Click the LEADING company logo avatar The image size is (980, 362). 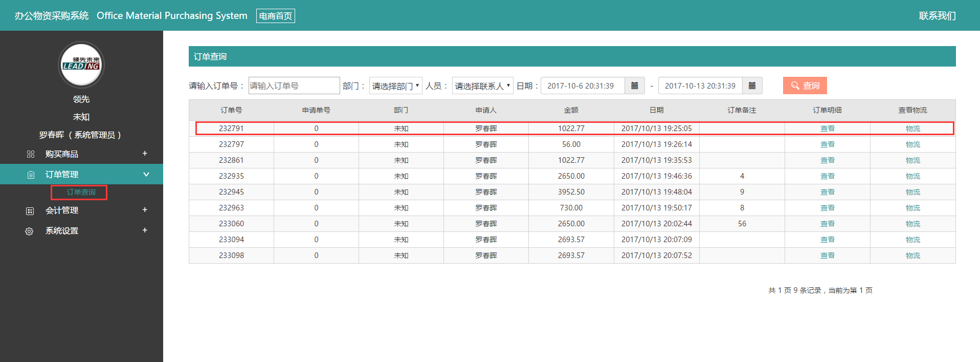pyautogui.click(x=81, y=65)
